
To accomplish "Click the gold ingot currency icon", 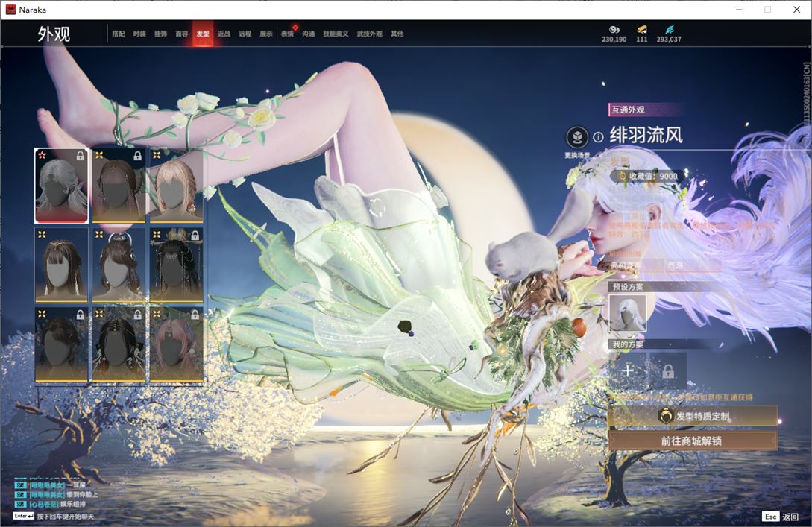I will (642, 30).
